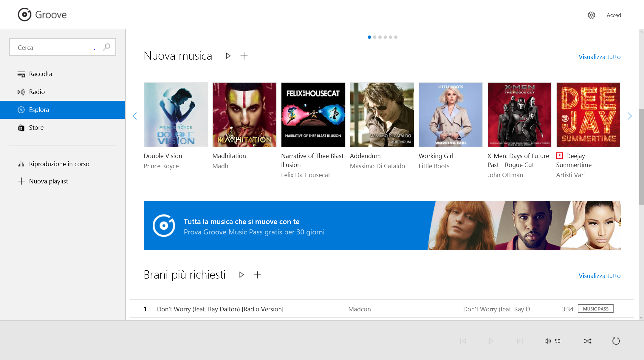The width and height of the screenshot is (644, 360).
Task: Select track Don't Worry [Radio Version]
Action: (x=220, y=309)
